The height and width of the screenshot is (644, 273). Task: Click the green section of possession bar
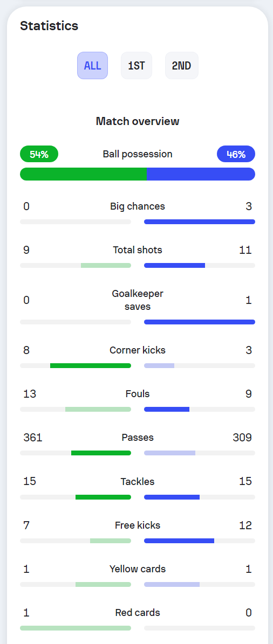point(84,174)
